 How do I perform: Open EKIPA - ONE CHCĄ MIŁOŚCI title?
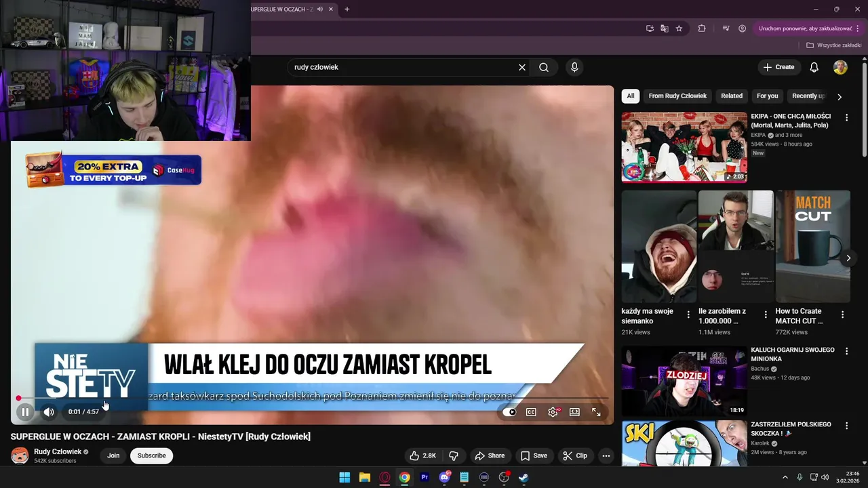791,121
